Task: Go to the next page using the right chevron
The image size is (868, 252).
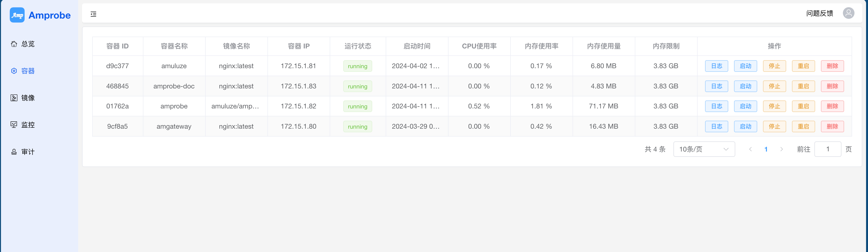Action: (x=781, y=149)
